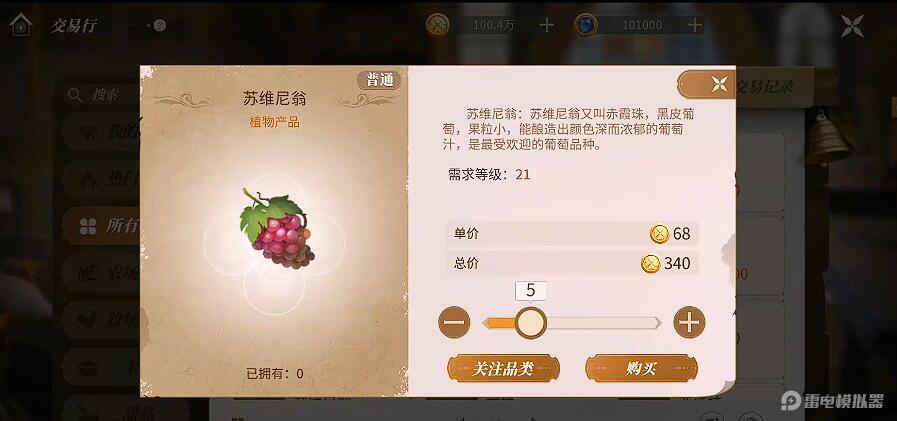Click the quantity value box showing 5
The image size is (897, 421).
coord(530,291)
